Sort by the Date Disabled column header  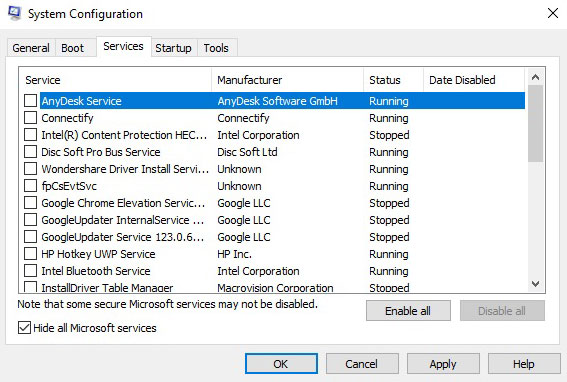pyautogui.click(x=474, y=80)
